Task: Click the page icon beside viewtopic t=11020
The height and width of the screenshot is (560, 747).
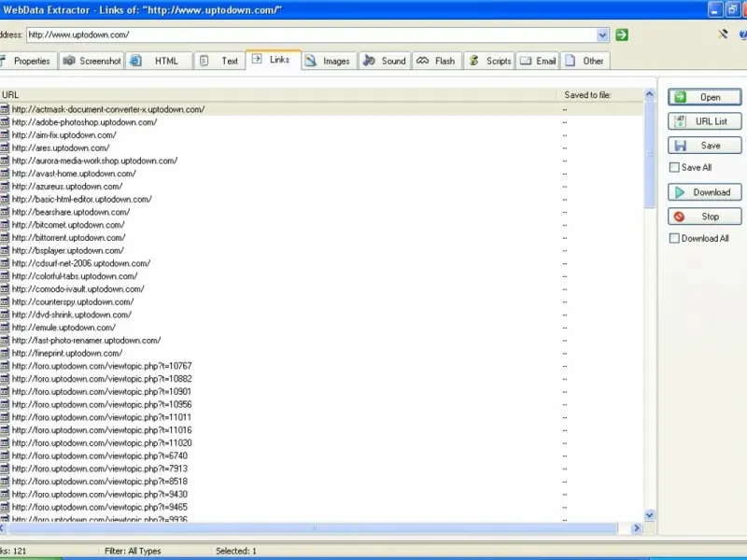Action: 5,442
